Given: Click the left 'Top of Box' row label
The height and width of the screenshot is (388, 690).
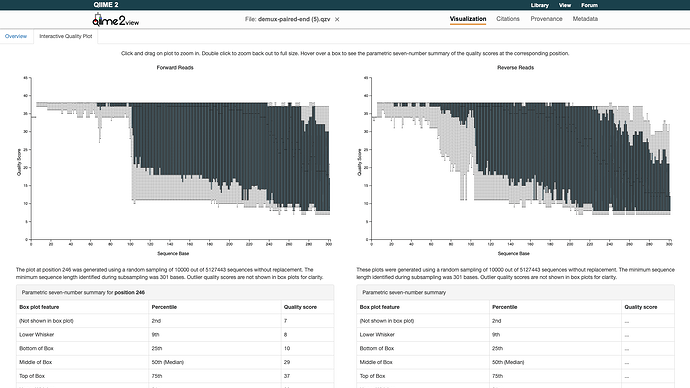Looking at the screenshot, I should coord(32,376).
